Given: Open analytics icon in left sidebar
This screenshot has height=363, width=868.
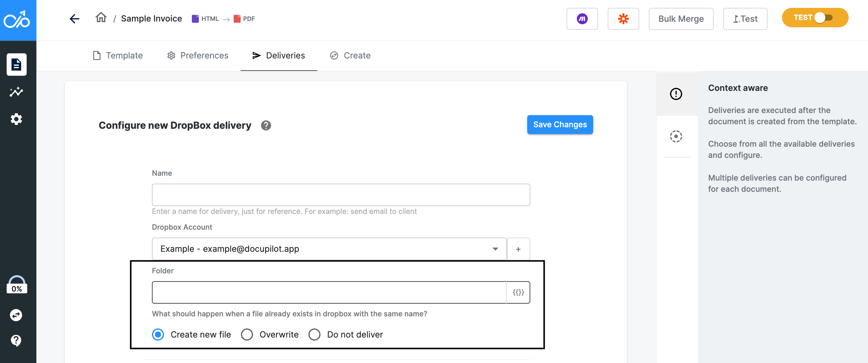Looking at the screenshot, I should 17,92.
